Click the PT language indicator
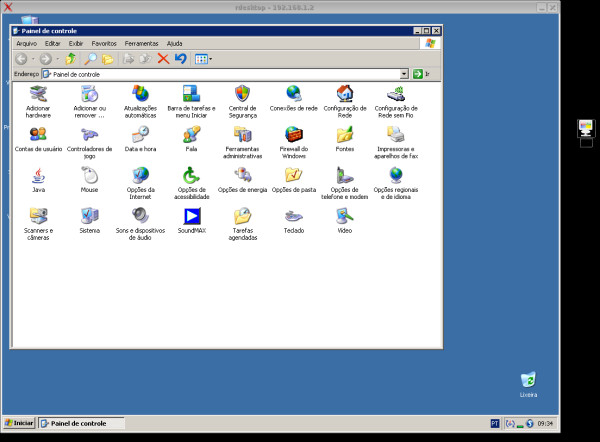Viewport: 600px width, 442px height. (495, 423)
